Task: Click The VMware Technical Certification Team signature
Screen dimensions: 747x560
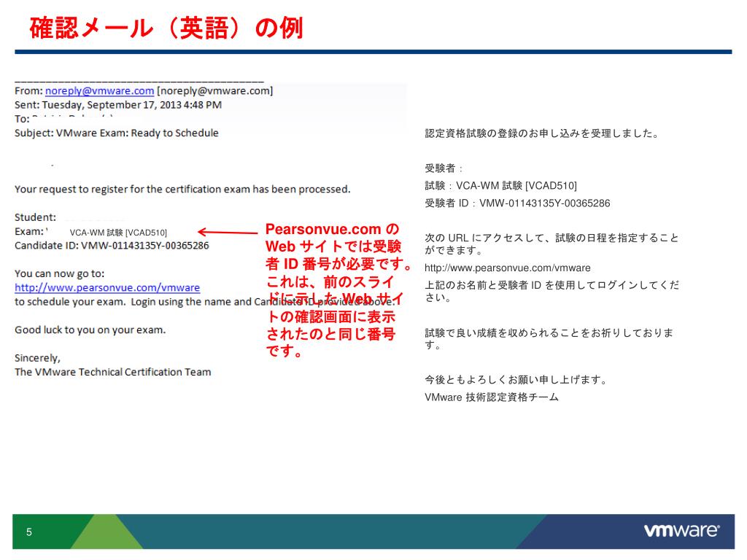Action: (113, 372)
